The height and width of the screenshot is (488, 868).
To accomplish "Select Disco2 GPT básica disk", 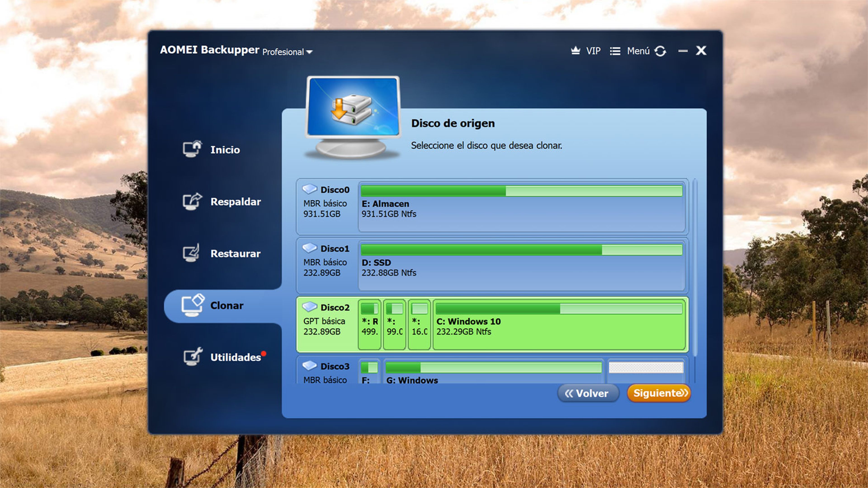I will (492, 325).
